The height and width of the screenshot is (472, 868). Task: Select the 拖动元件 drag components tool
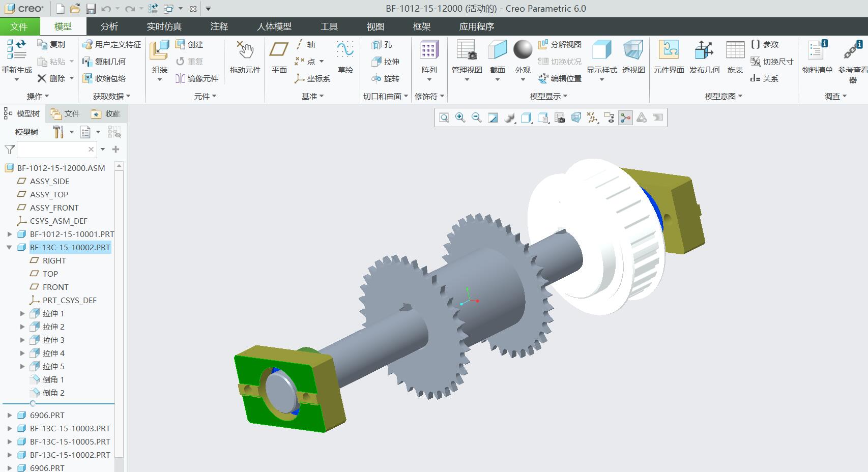tap(245, 57)
